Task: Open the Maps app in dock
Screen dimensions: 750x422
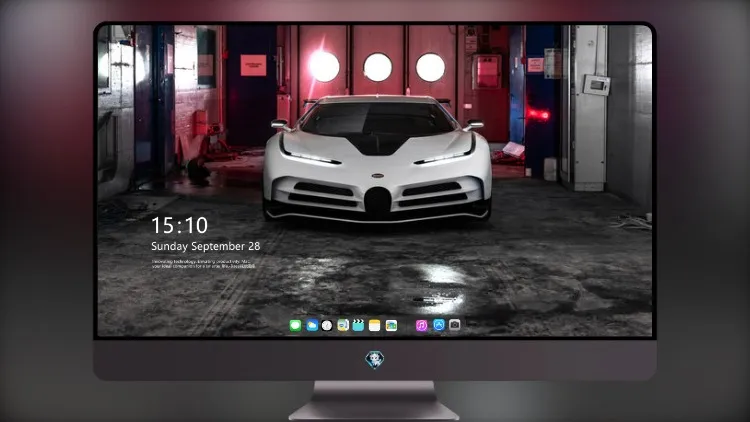Action: pyautogui.click(x=343, y=325)
